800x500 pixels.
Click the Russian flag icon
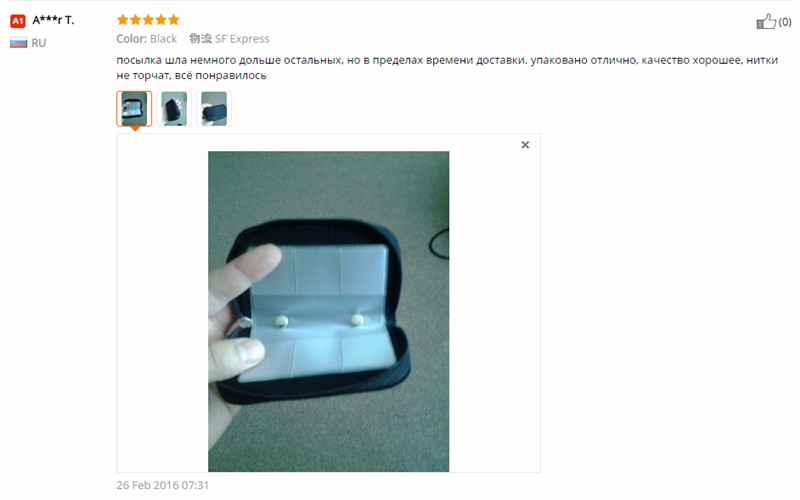point(18,43)
